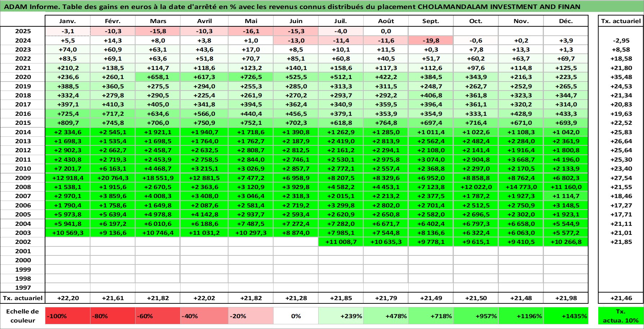
Task: Select the Janv. column header
Action: click(x=67, y=21)
